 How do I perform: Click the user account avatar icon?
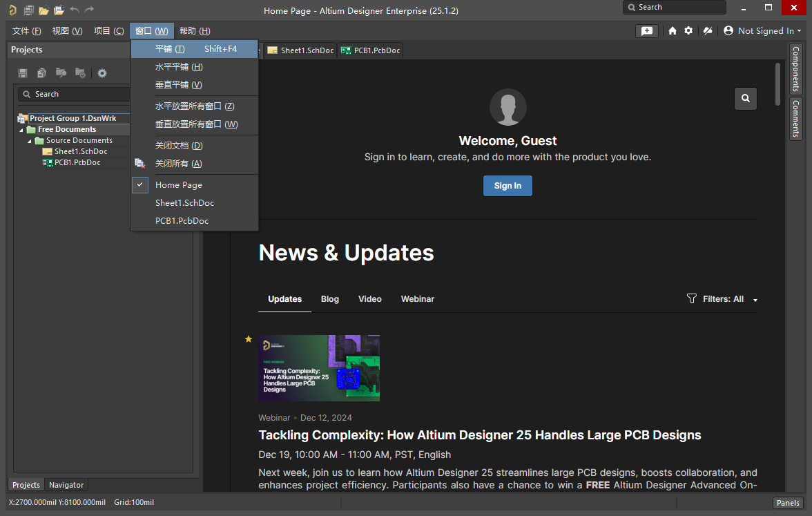click(728, 30)
